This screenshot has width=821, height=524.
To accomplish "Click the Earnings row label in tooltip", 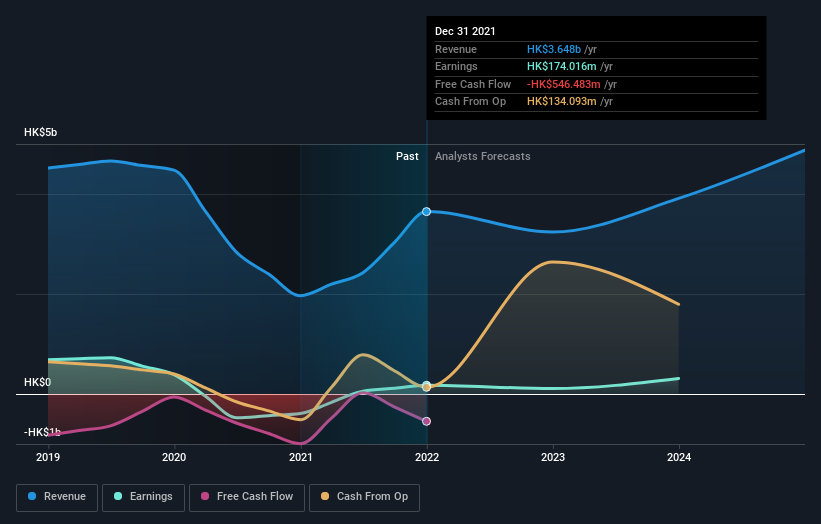I will (456, 66).
